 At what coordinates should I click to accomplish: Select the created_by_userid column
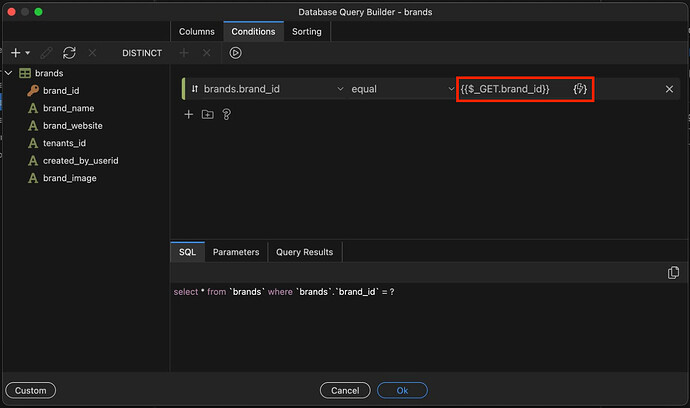coord(81,161)
